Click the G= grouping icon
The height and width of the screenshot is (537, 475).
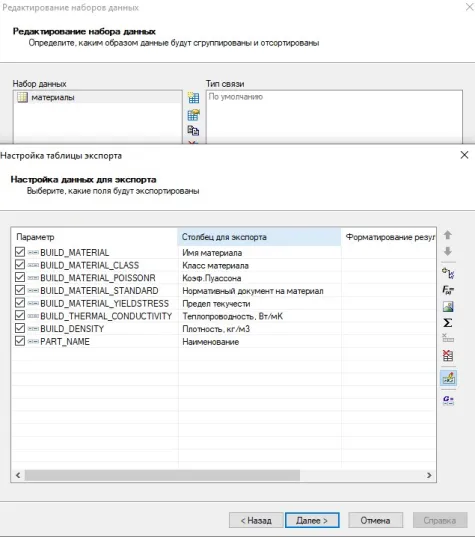[448, 400]
